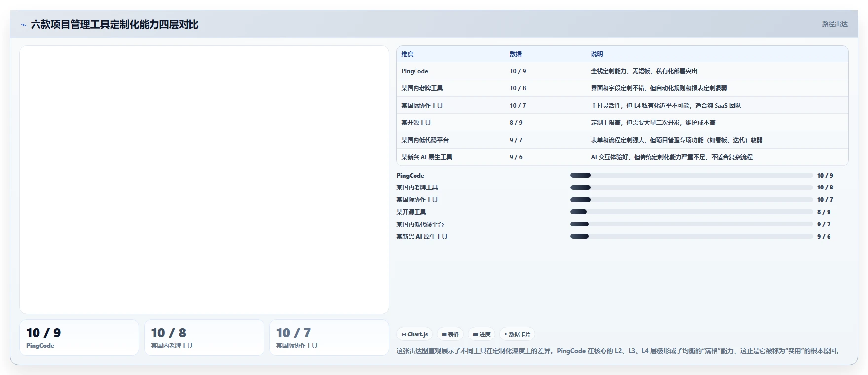Click the 某开源工具 label in the progress list

411,212
